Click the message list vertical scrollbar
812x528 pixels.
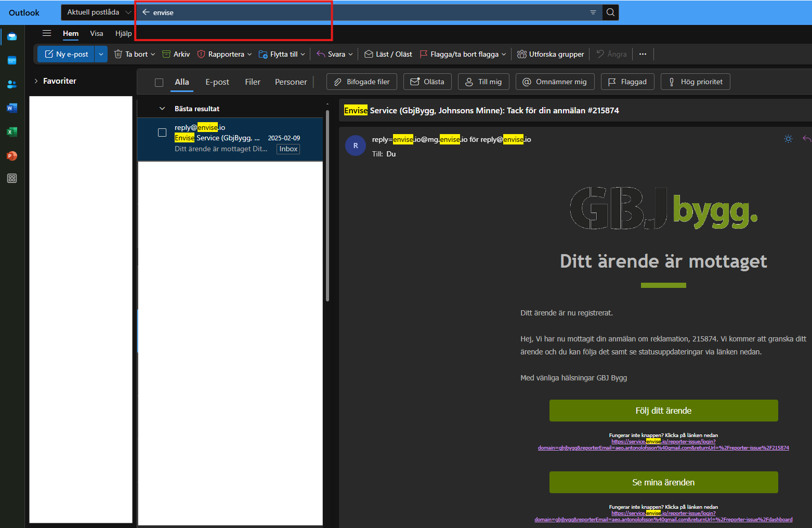click(327, 208)
